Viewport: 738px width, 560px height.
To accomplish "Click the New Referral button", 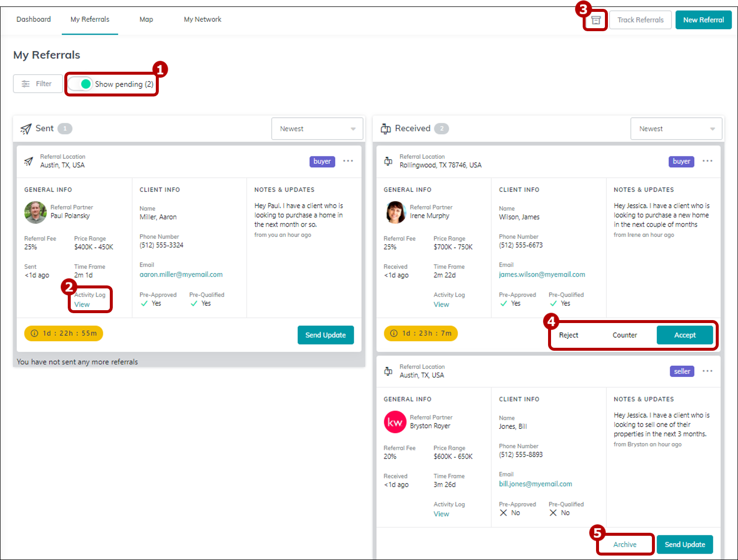I will (703, 20).
